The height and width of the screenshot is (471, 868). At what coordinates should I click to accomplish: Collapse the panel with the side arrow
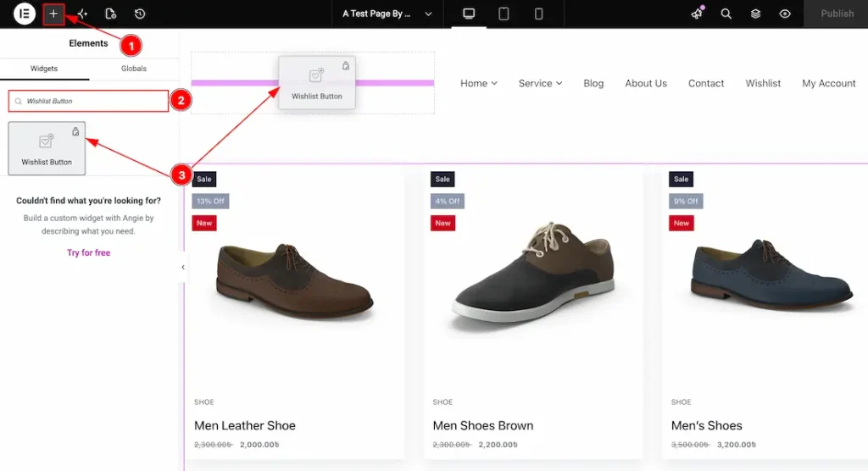tap(183, 268)
